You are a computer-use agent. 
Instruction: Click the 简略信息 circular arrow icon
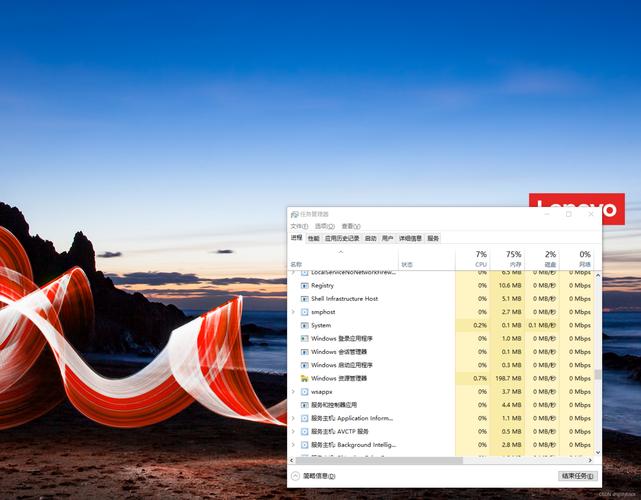pyautogui.click(x=295, y=476)
